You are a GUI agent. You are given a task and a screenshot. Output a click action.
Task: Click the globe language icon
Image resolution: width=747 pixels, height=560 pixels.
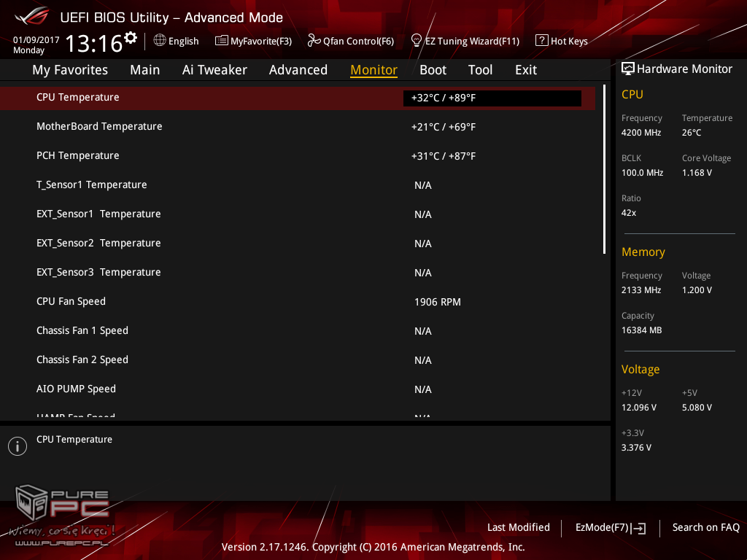pos(160,41)
